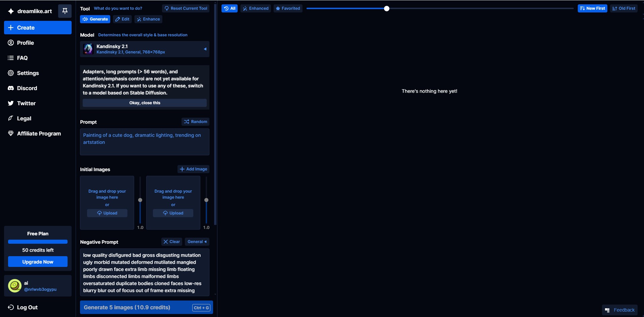Focus the Negative Prompt text area

(145, 272)
